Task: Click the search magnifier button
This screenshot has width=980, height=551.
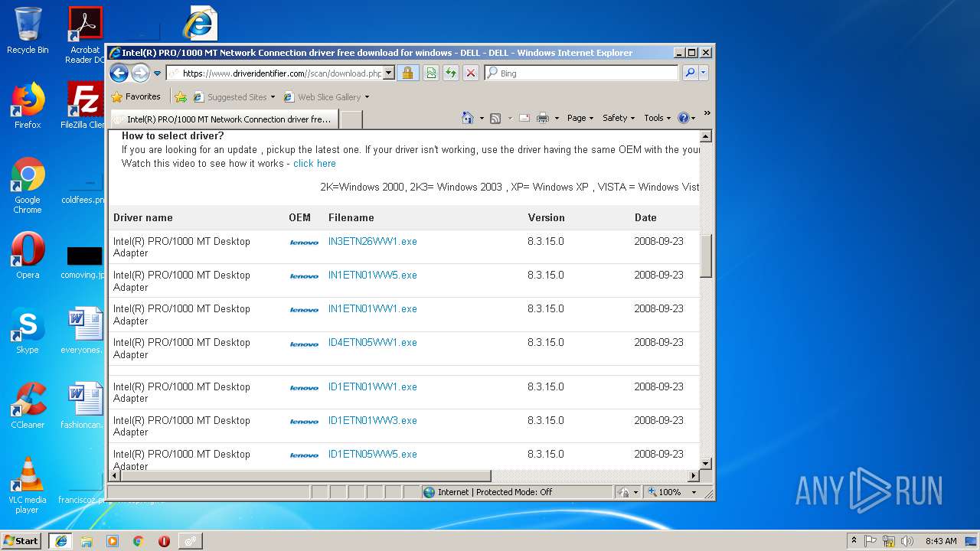Action: (x=690, y=73)
